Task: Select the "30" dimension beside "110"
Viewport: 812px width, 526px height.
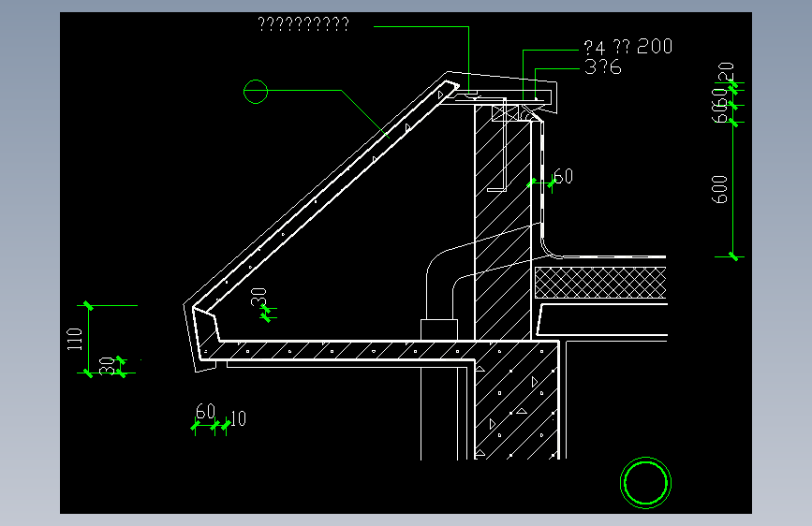Action: click(107, 366)
